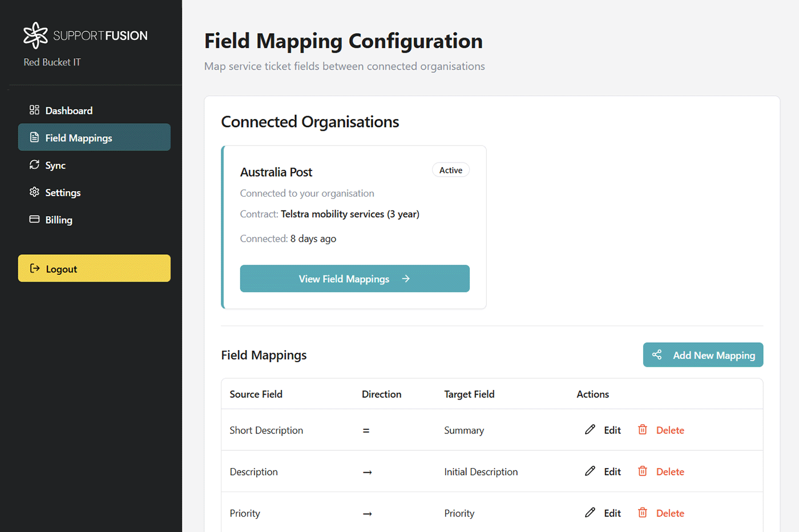The height and width of the screenshot is (532, 799).
Task: Click the 'Red Bucket IT' organisation name
Action: pyautogui.click(x=52, y=62)
